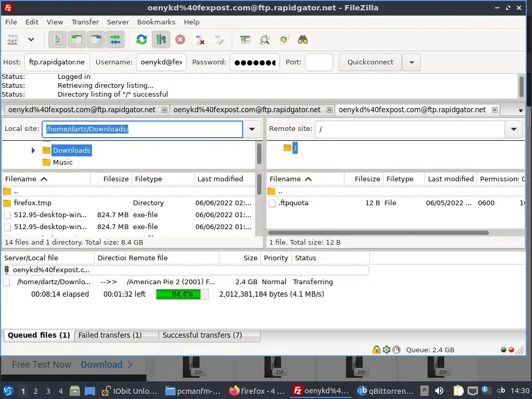Open the Bookmarks menu
This screenshot has height=399, width=532.
click(156, 22)
